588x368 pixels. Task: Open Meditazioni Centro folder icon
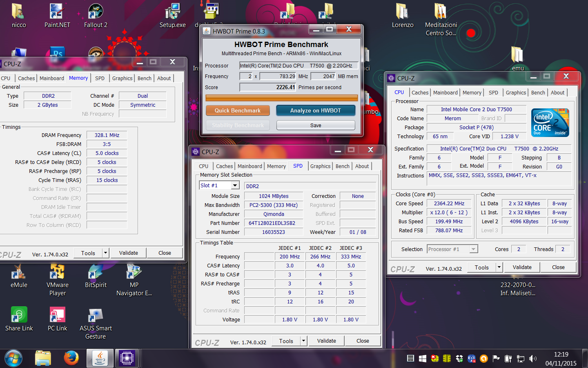(441, 20)
